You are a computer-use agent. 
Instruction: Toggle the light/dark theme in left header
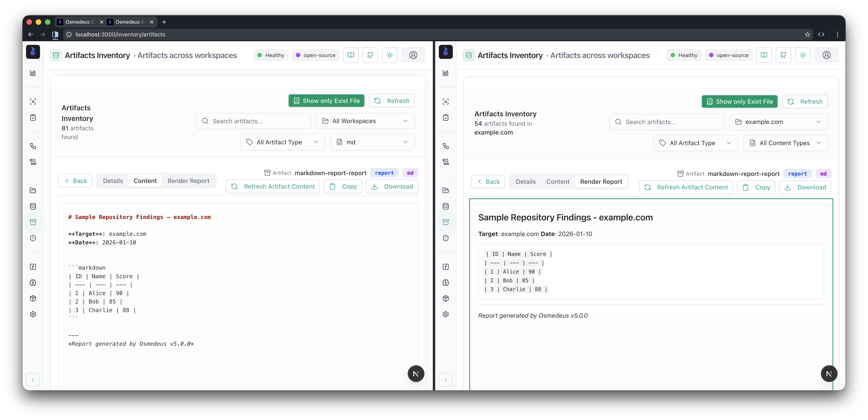point(390,55)
